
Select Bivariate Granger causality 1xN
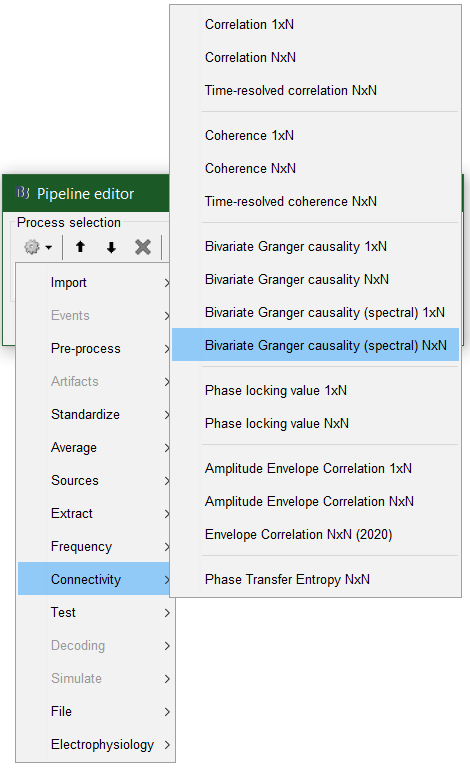(x=315, y=246)
